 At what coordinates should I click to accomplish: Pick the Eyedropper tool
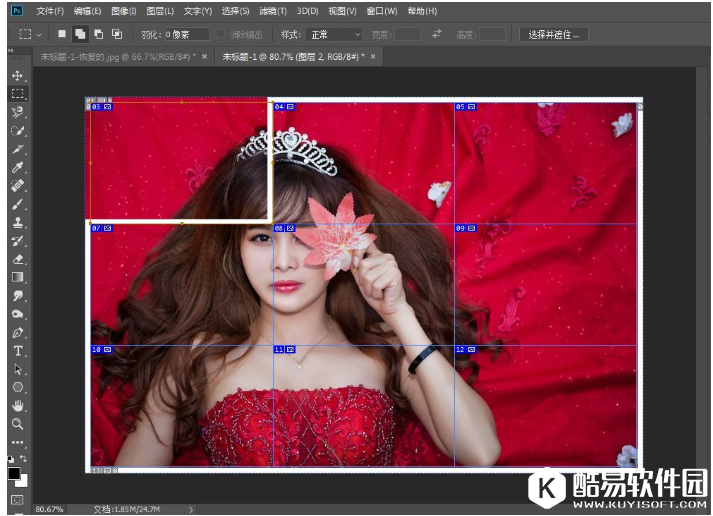click(18, 167)
